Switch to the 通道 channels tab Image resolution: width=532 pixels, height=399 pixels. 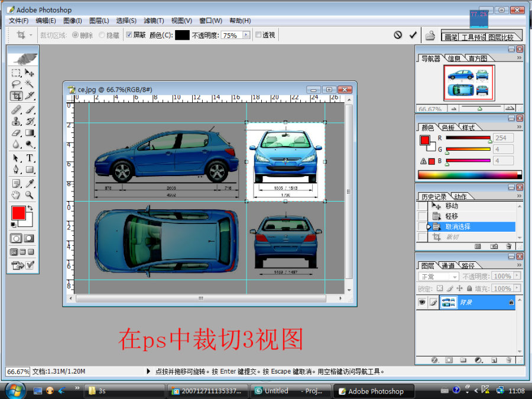point(448,265)
